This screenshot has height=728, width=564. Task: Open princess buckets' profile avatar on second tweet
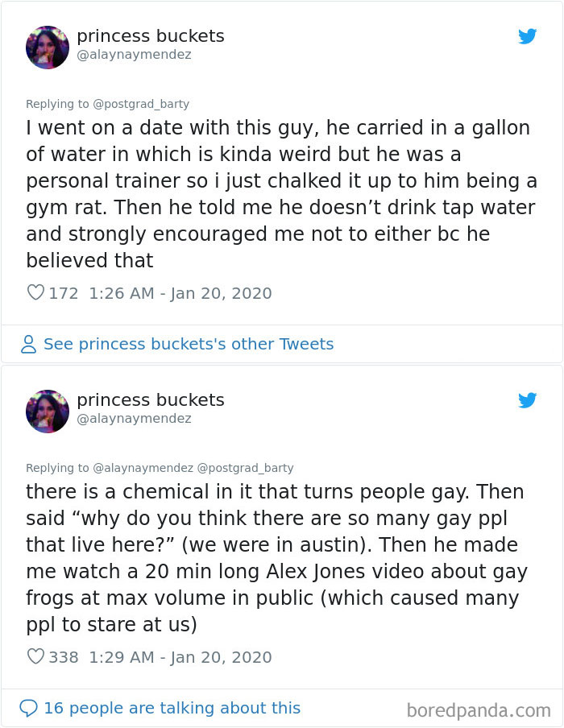48,412
